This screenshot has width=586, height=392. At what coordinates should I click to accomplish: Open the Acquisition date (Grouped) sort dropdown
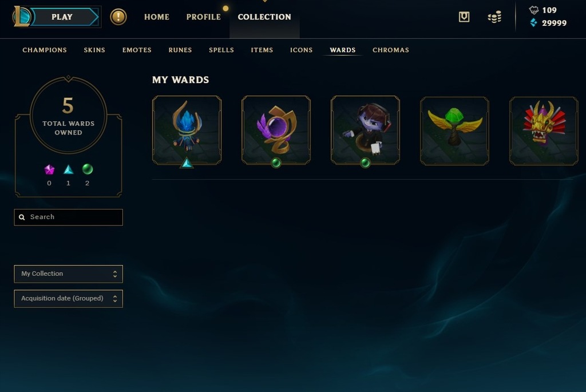[69, 299]
